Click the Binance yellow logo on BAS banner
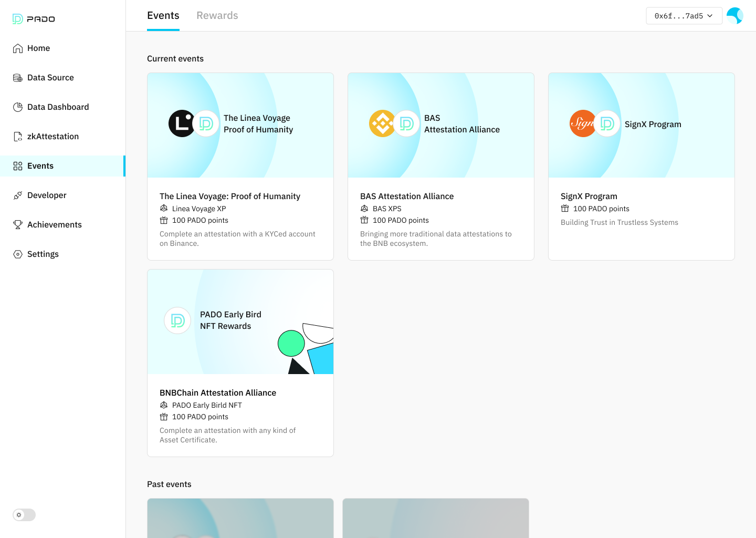 pyautogui.click(x=382, y=123)
